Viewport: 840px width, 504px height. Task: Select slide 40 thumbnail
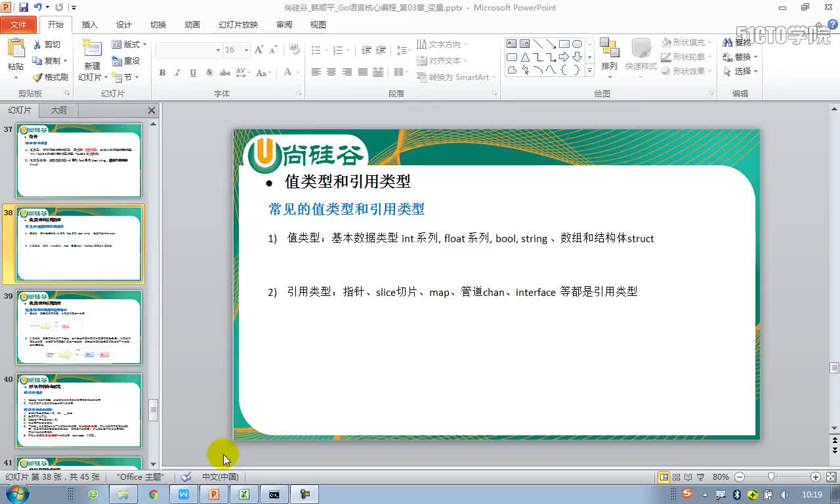click(79, 410)
